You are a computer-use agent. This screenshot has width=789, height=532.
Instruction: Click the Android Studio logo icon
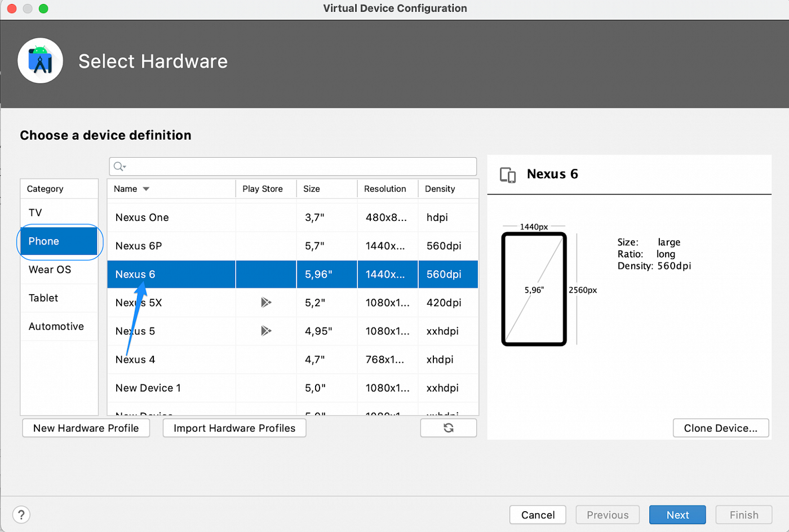tap(40, 61)
